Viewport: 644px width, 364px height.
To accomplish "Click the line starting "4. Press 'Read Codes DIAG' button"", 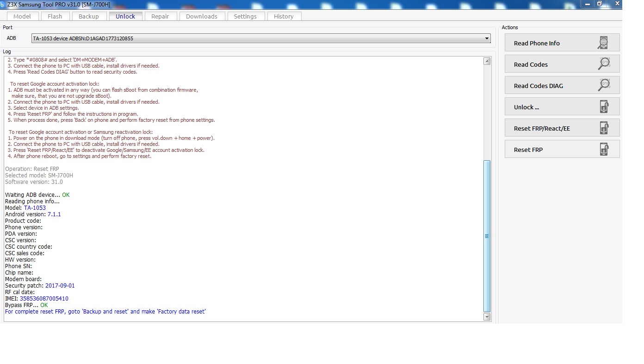I will click(x=73, y=72).
